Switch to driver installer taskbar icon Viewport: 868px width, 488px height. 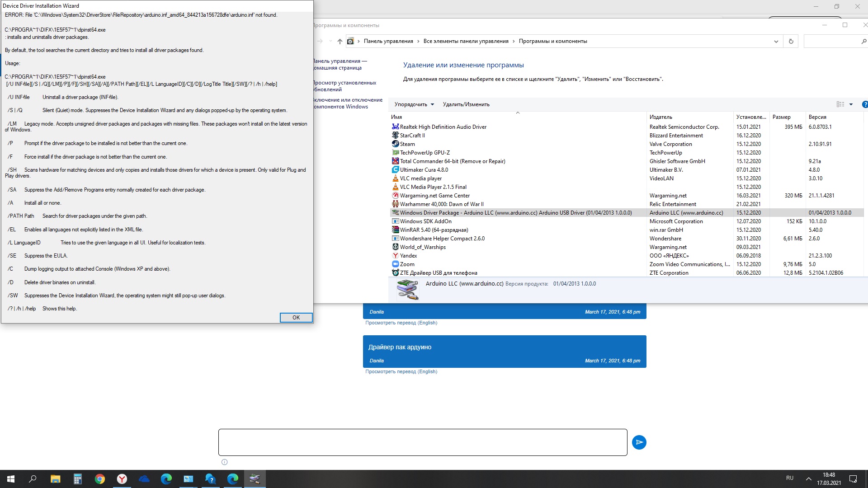pos(255,479)
